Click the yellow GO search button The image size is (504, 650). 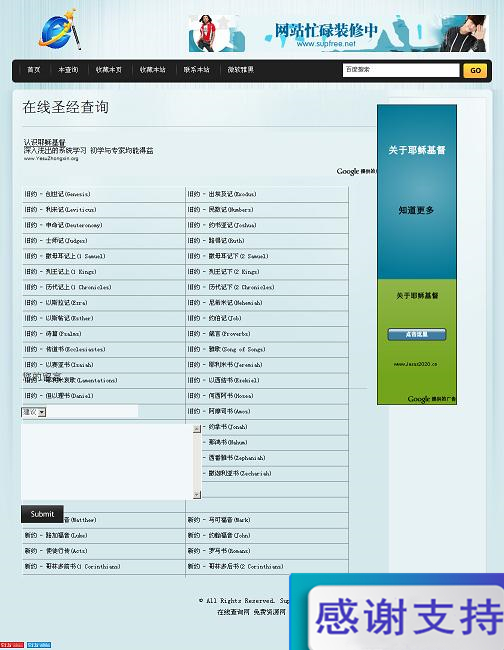[475, 70]
